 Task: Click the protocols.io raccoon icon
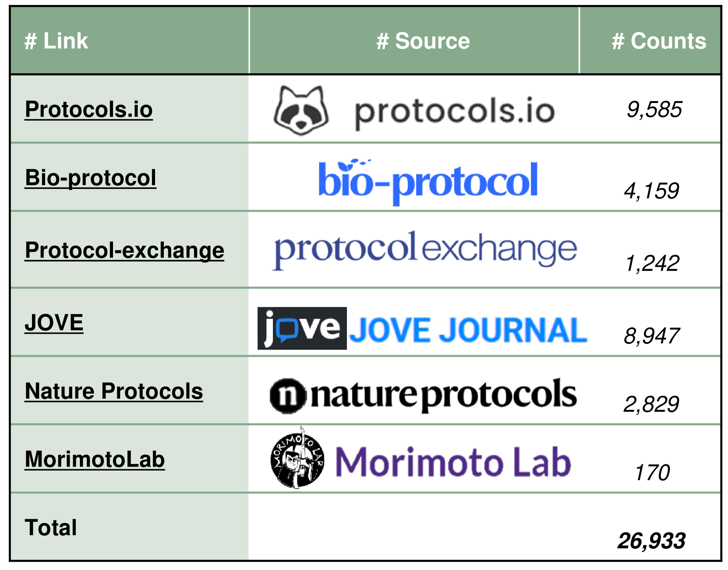click(301, 110)
